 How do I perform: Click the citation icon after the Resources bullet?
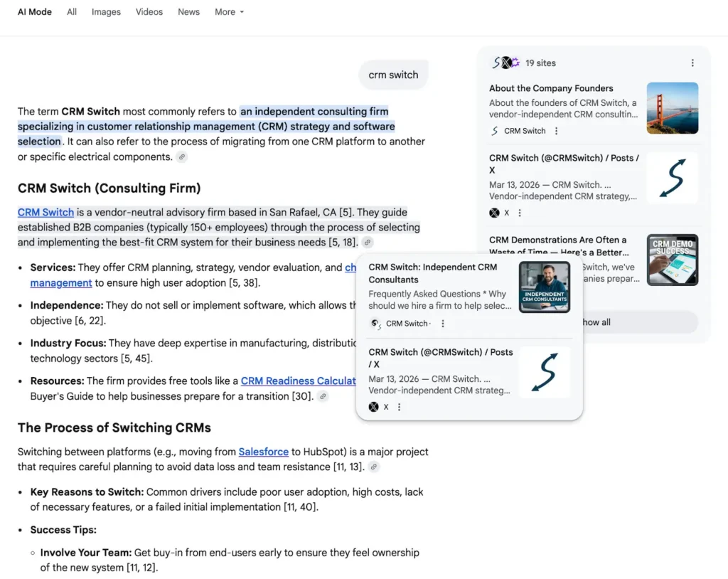click(x=323, y=397)
